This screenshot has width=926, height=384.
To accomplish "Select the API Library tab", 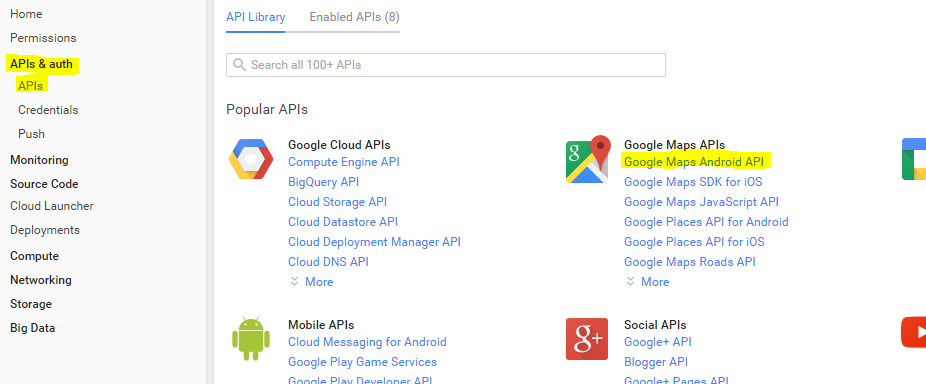I will (x=256, y=17).
